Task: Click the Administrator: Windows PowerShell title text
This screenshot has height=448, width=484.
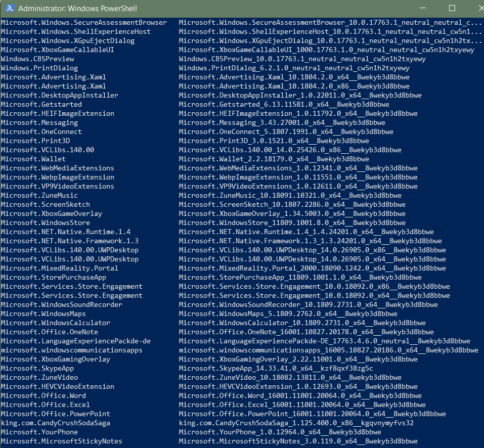Action: pos(77,8)
